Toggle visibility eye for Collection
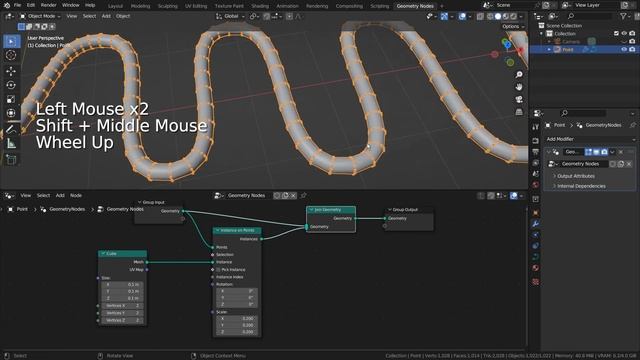Image resolution: width=640 pixels, height=360 pixels. pyautogui.click(x=624, y=33)
